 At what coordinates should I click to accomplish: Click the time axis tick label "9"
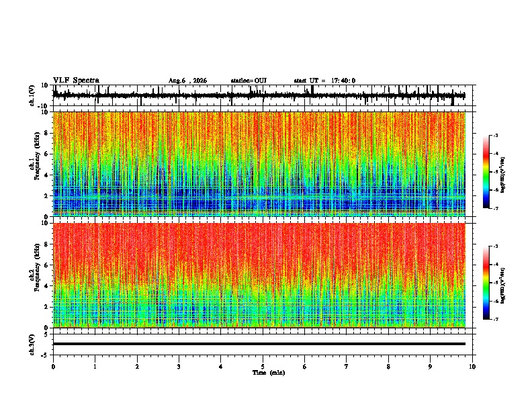click(430, 367)
